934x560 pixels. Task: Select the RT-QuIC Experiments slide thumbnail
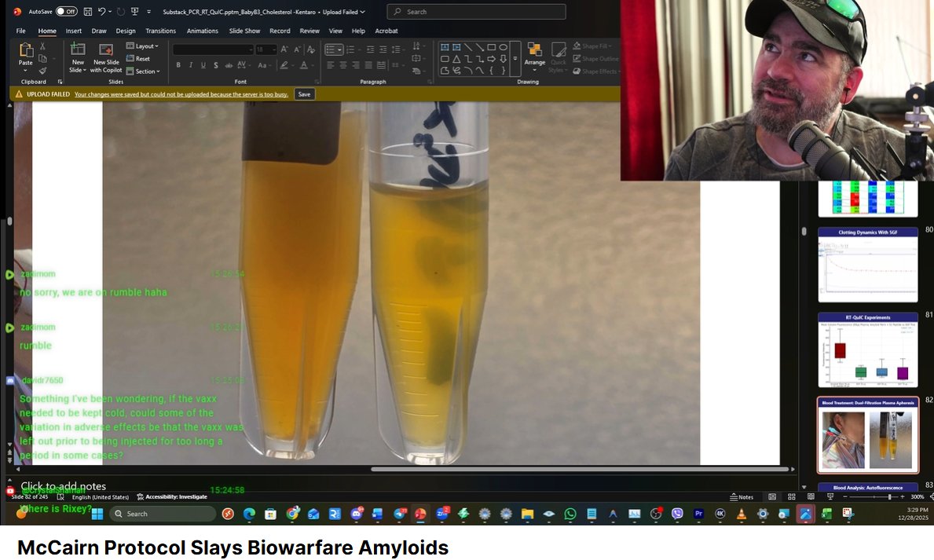tap(868, 350)
